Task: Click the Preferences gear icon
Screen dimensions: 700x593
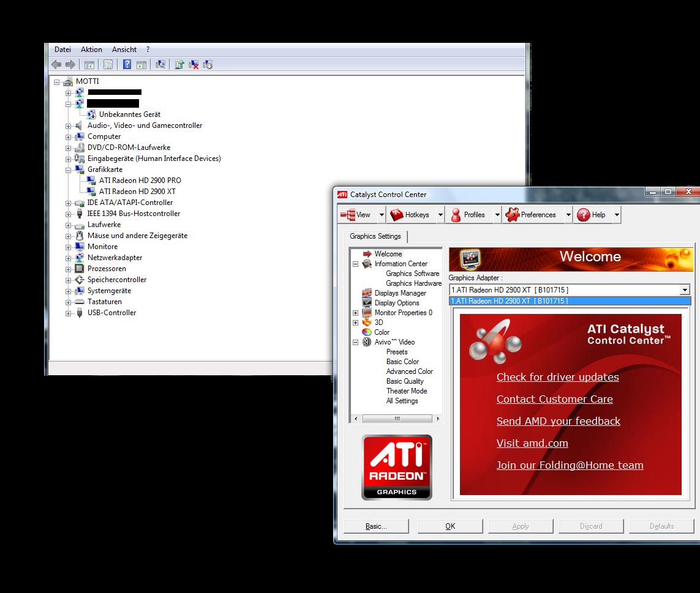Action: pos(513,215)
